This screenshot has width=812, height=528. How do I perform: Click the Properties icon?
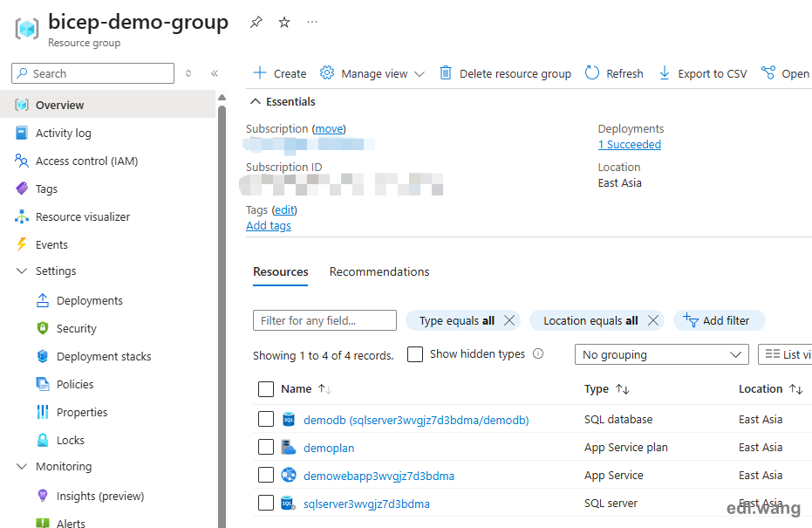pos(43,413)
